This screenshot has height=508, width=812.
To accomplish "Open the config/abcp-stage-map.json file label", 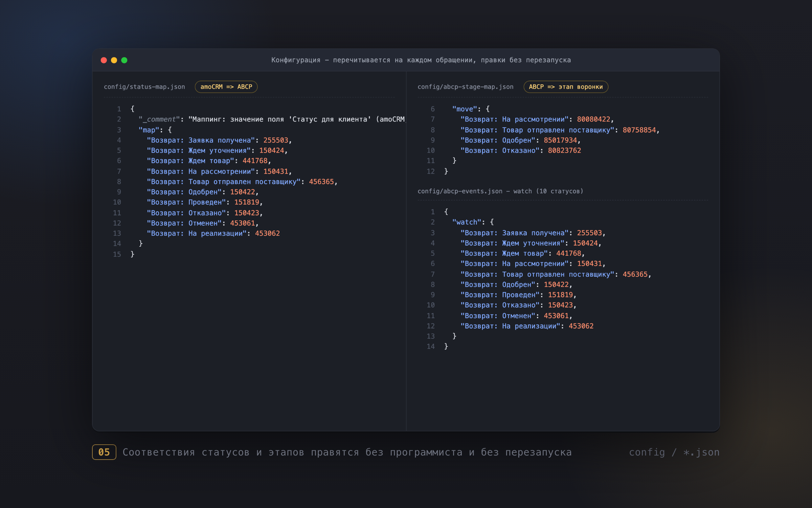I will click(465, 87).
